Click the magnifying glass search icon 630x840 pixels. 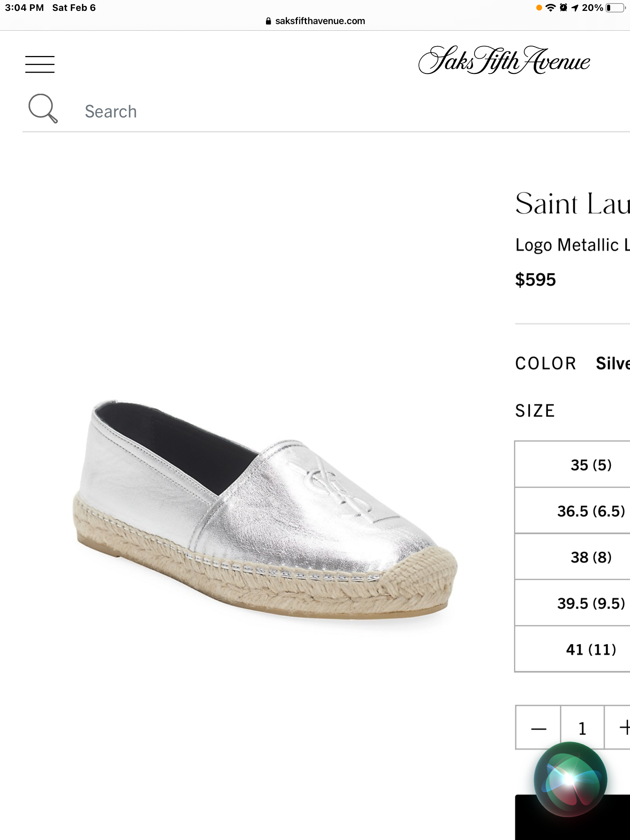pos(43,108)
